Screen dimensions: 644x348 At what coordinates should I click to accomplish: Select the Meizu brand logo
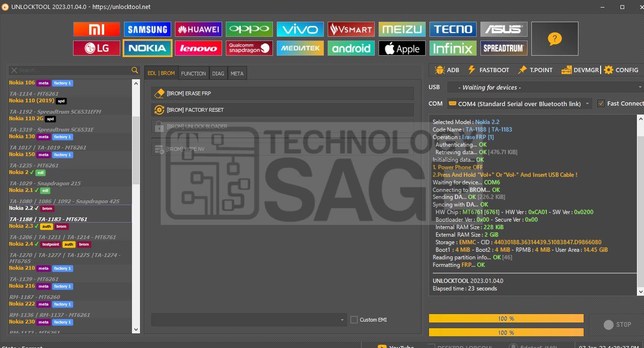[x=402, y=29]
